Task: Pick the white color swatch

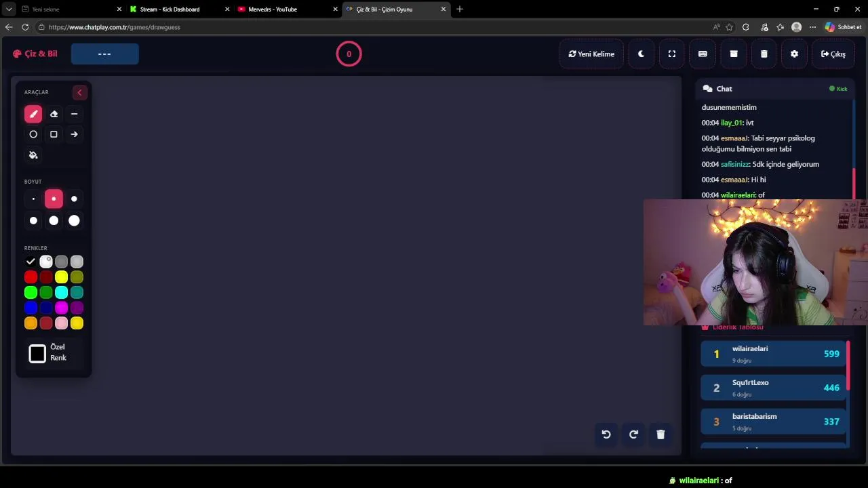Action: point(46,262)
